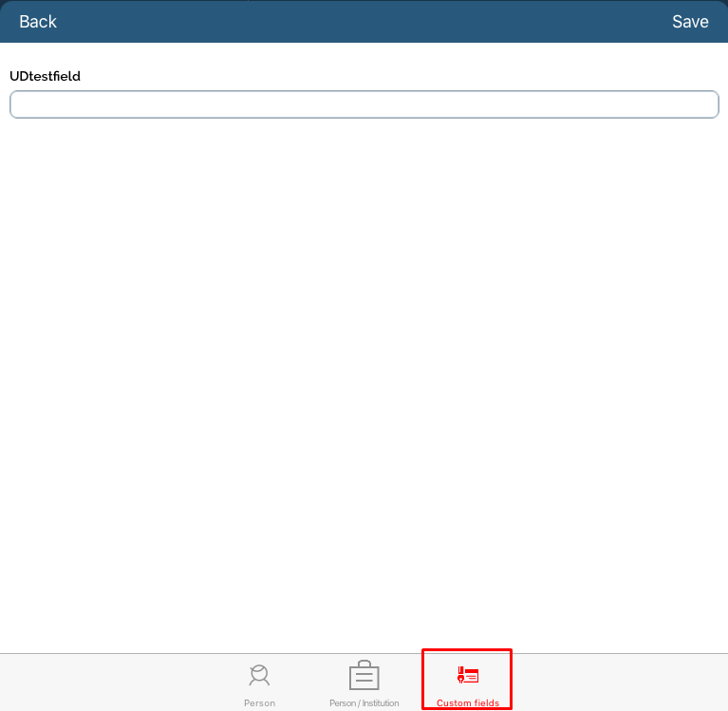Activate the highlighted Custom fields tab
This screenshot has height=711, width=728.
pos(467,680)
